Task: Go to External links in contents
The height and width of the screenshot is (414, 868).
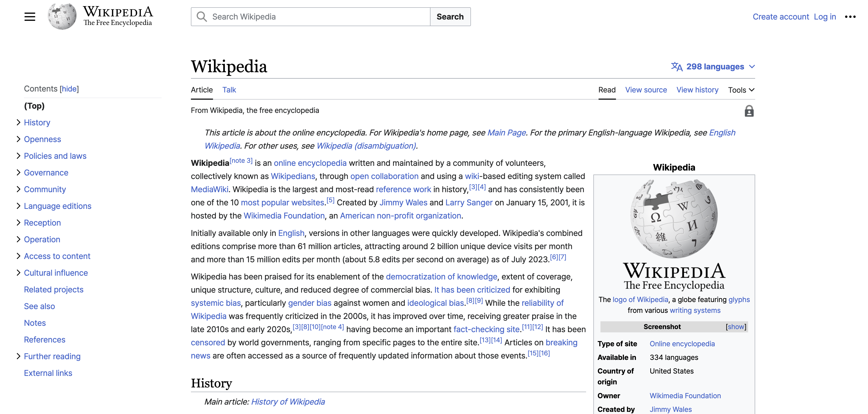Action: [48, 373]
